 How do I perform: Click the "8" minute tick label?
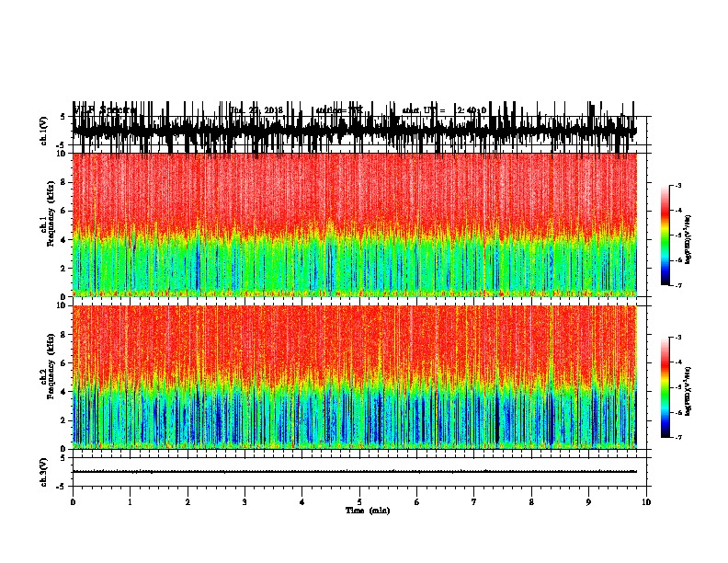[531, 502]
